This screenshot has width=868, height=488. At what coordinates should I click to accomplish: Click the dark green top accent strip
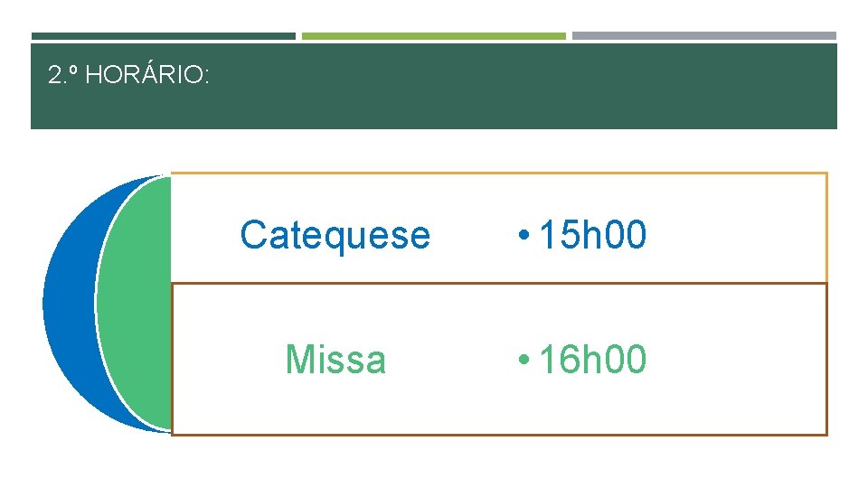163,36
